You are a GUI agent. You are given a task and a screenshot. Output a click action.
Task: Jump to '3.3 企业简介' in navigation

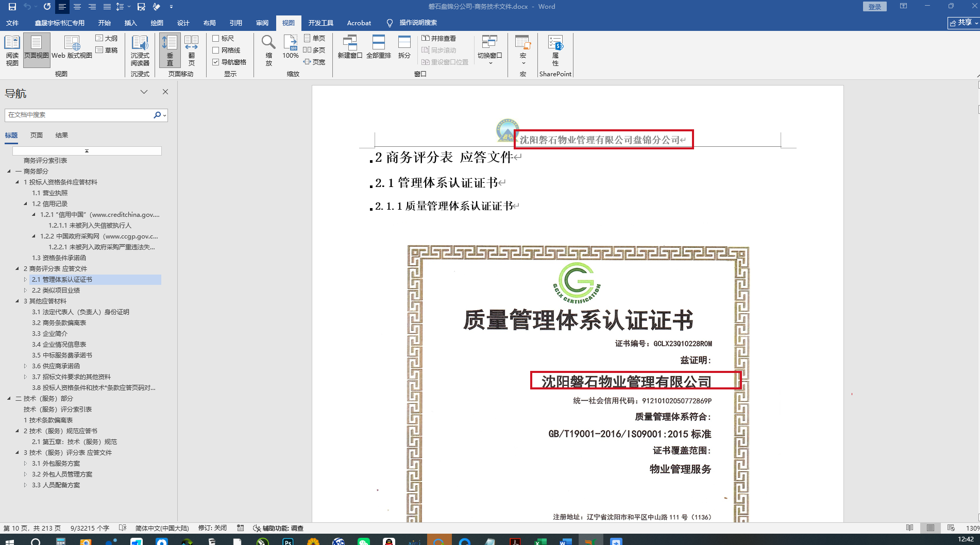tap(50, 333)
